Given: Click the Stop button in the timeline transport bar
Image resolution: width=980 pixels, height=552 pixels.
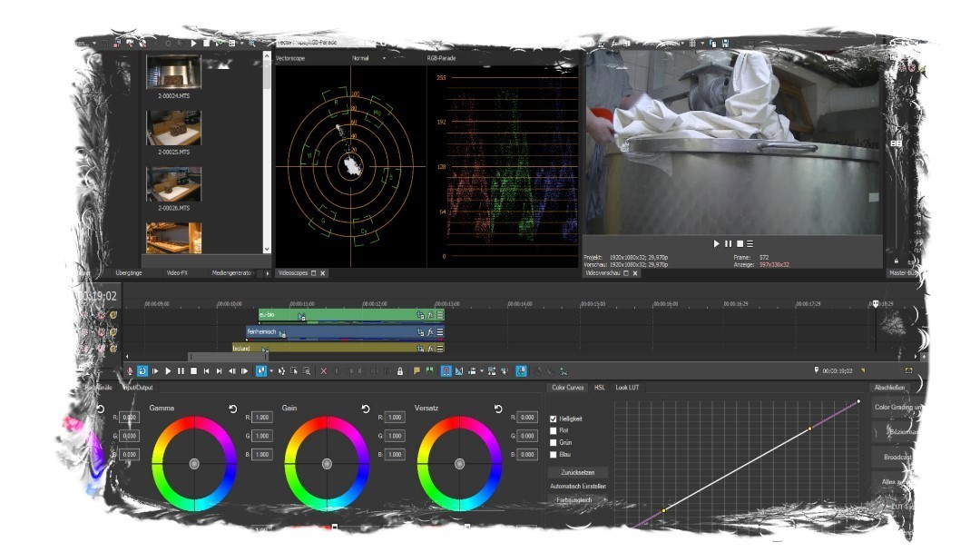Looking at the screenshot, I should (x=193, y=371).
